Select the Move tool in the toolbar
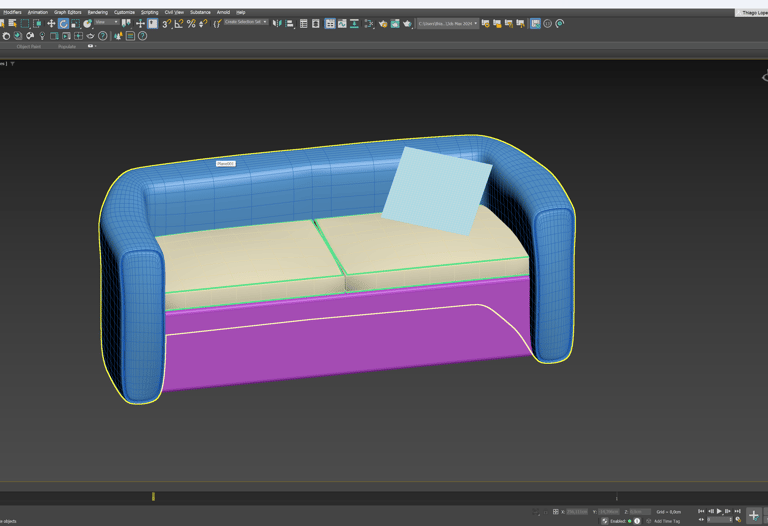This screenshot has width=768, height=526. tap(51, 23)
